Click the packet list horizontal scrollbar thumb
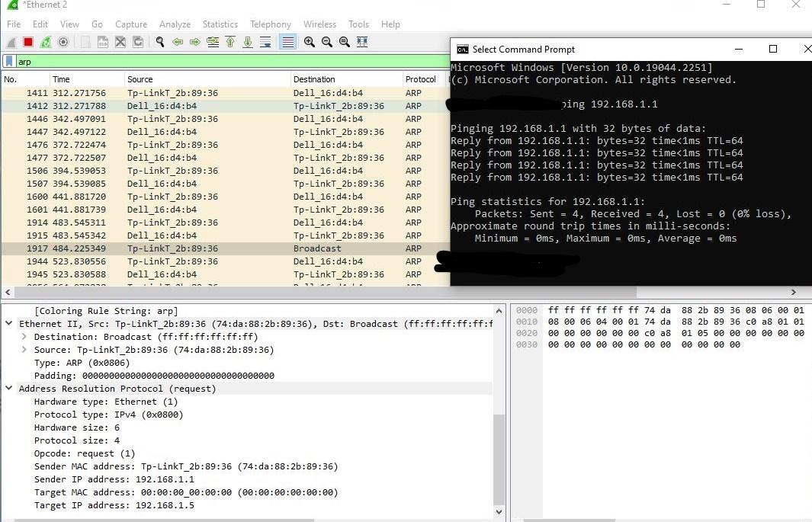Viewport: 812px width, 522px height. pos(326,293)
